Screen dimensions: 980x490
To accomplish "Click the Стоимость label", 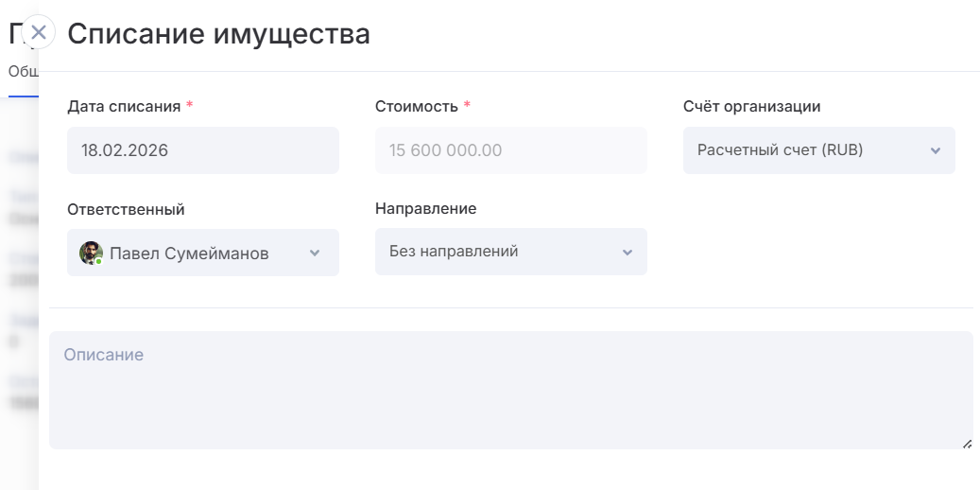I will tap(417, 106).
